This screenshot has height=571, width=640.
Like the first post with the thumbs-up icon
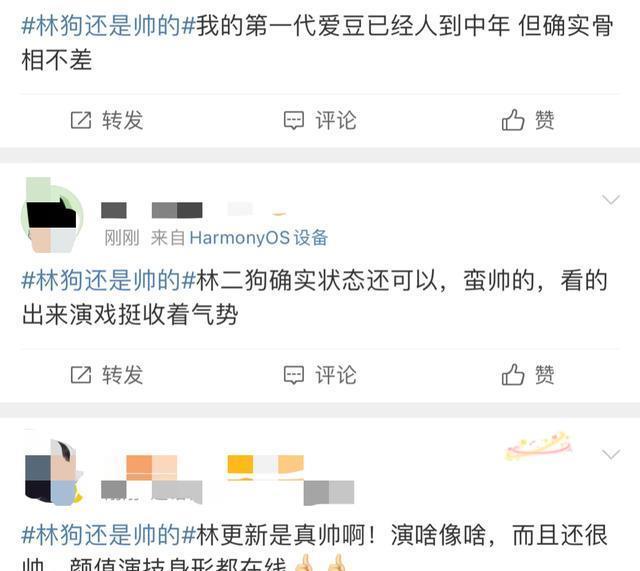click(513, 120)
